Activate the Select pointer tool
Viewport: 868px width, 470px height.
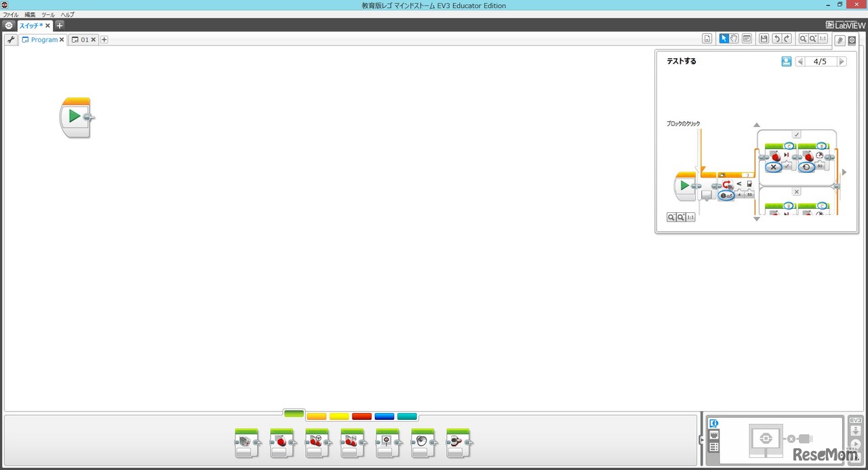pyautogui.click(x=724, y=39)
